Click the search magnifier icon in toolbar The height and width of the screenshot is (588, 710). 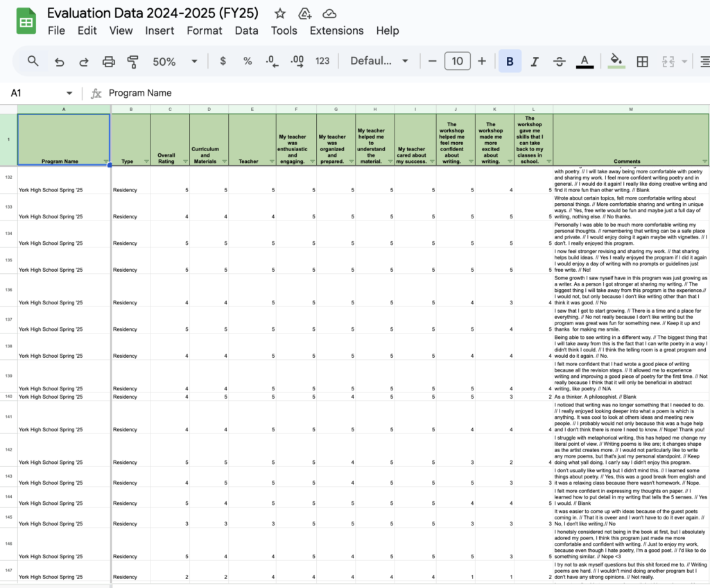coord(33,61)
